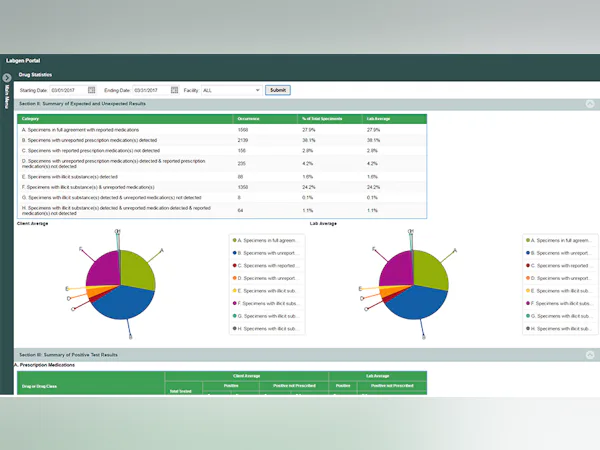This screenshot has width=600, height=450.
Task: Collapse Section III positive results panel
Action: tap(590, 355)
